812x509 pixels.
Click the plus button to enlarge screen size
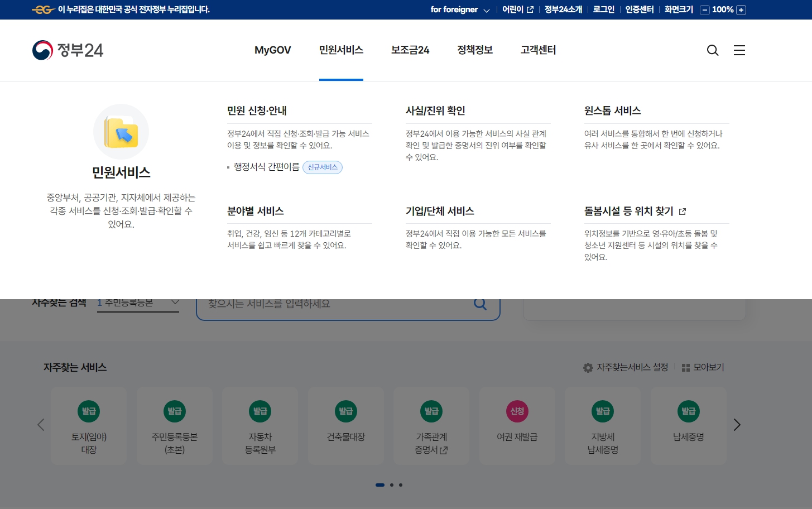coord(741,9)
